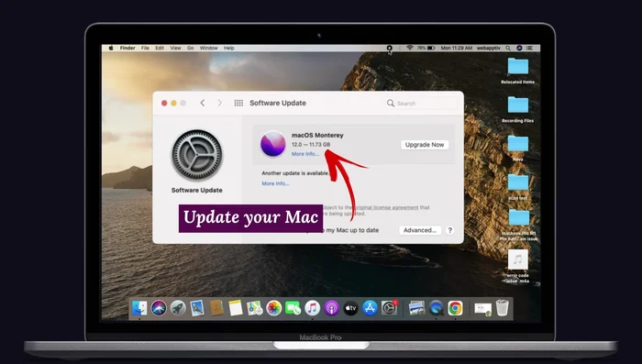Open App Store in the Dock
Image resolution: width=642 pixels, height=364 pixels.
(371, 308)
